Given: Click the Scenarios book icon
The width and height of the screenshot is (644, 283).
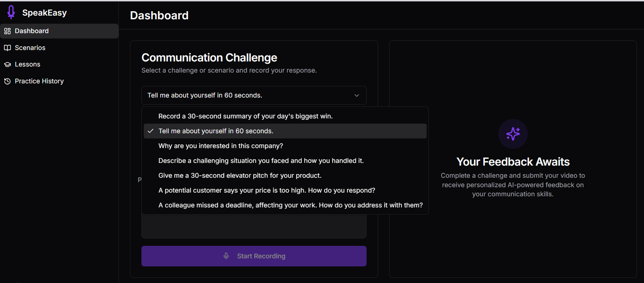Looking at the screenshot, I should [7, 48].
